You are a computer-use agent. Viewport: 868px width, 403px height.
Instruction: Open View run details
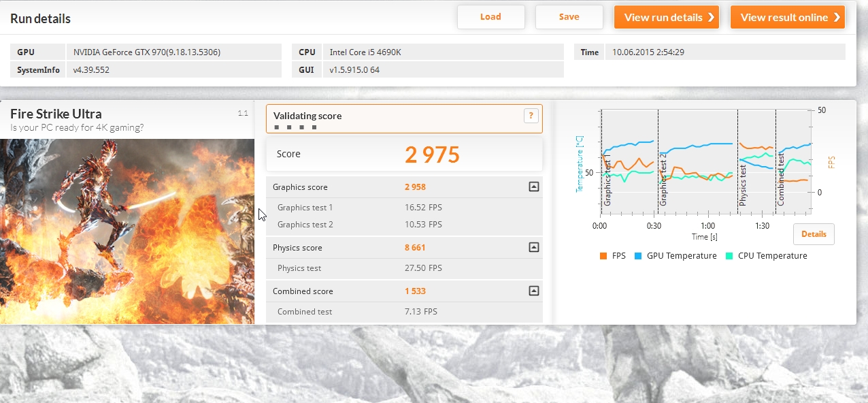point(666,17)
